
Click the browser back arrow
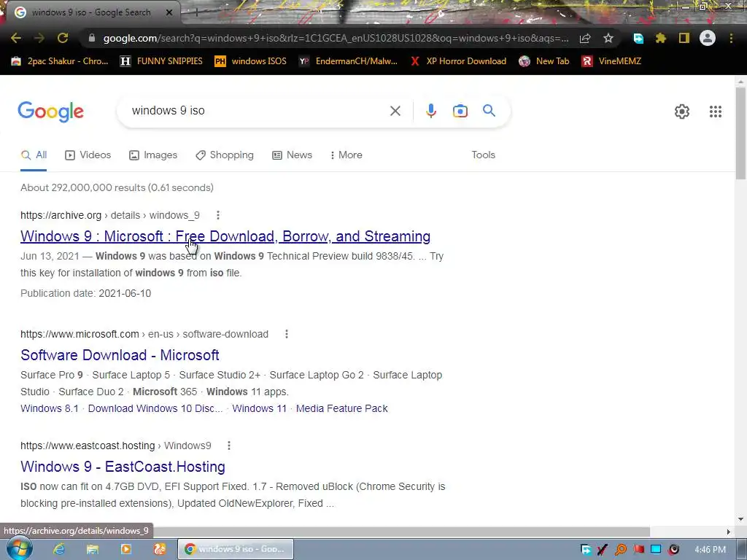(x=16, y=38)
